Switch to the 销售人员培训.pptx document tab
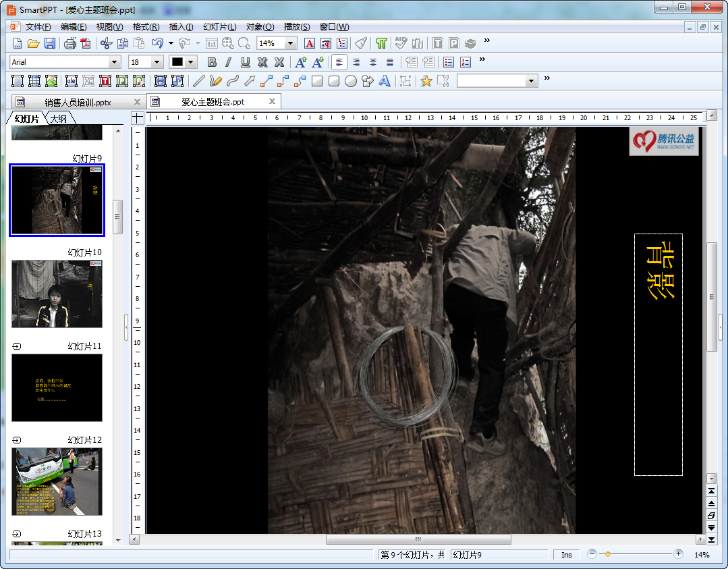 [78, 102]
